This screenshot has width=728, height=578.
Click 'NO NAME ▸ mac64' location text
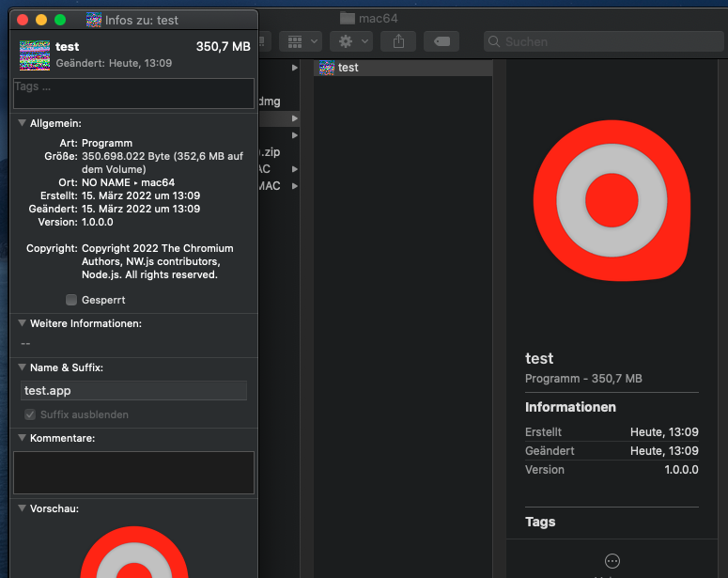coord(128,182)
